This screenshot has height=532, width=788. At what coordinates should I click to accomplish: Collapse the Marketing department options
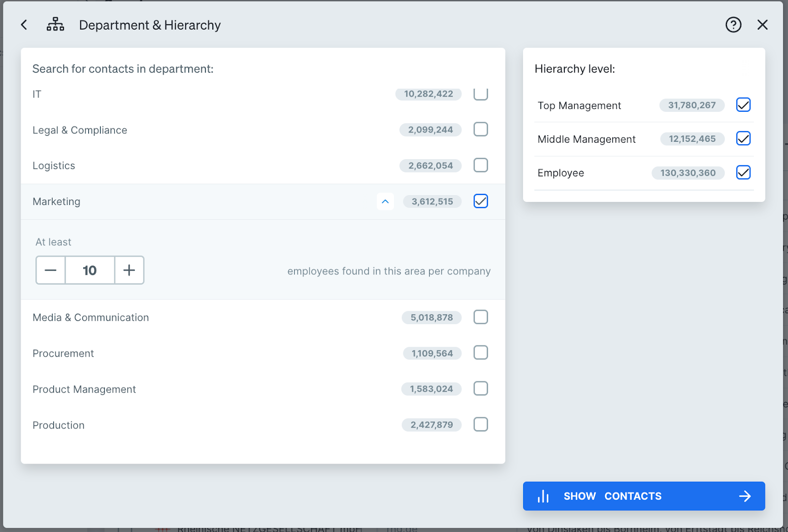click(x=385, y=201)
